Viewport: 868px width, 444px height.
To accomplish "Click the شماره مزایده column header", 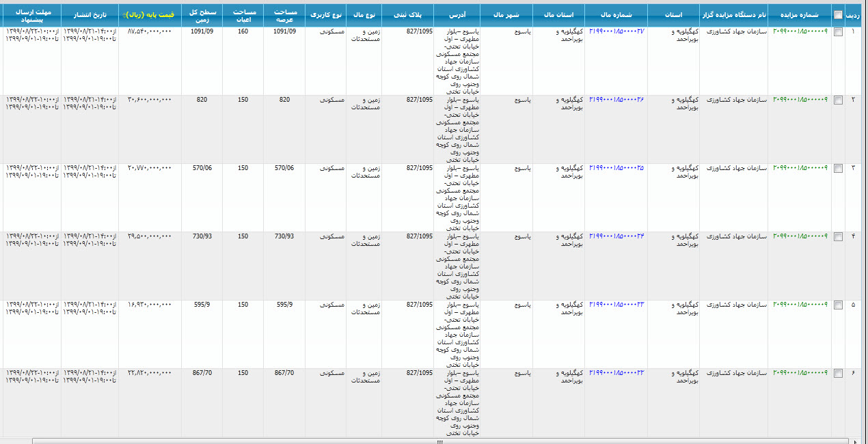I will pos(800,14).
